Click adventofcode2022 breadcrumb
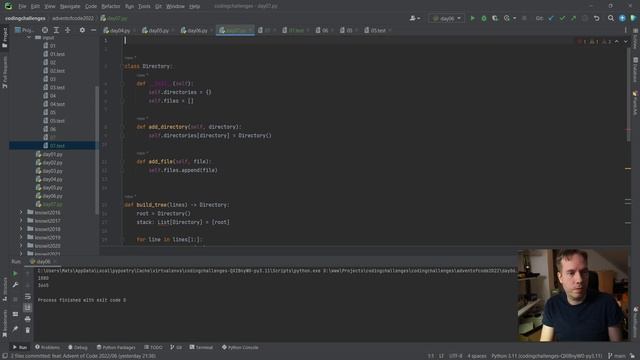 pyautogui.click(x=73, y=18)
